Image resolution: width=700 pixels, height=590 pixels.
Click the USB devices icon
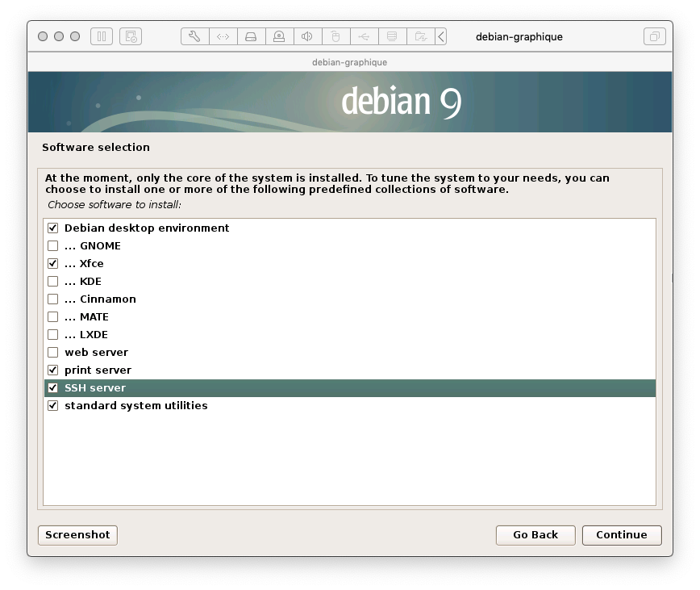click(364, 36)
